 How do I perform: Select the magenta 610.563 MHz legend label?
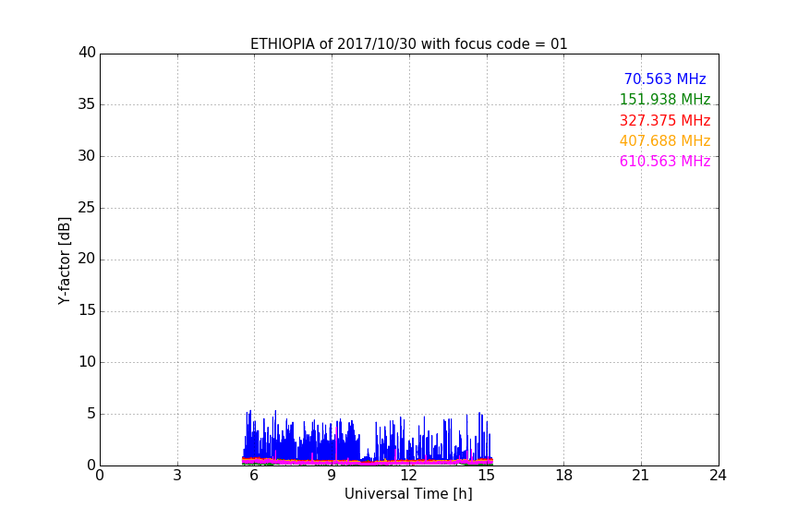(665, 161)
